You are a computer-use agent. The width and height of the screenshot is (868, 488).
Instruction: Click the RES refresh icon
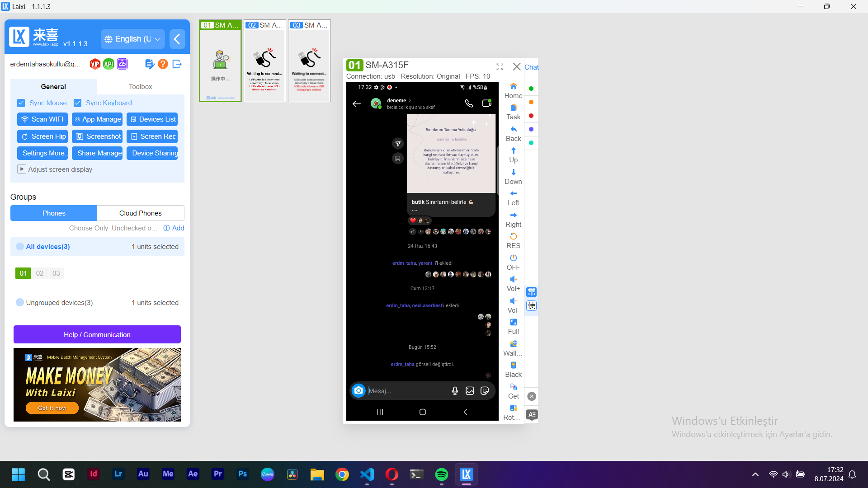(513, 236)
